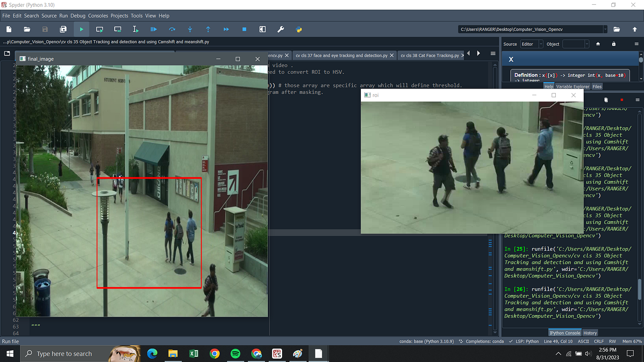Switch to the Variable Explorer tab
Image resolution: width=644 pixels, height=362 pixels.
tap(572, 87)
